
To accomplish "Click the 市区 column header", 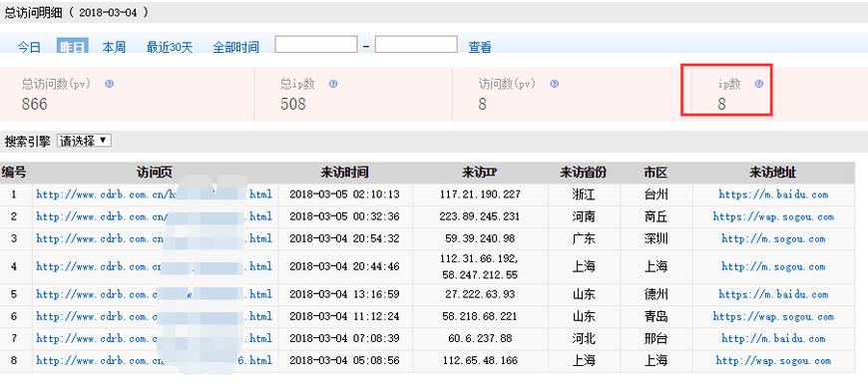I will (655, 173).
